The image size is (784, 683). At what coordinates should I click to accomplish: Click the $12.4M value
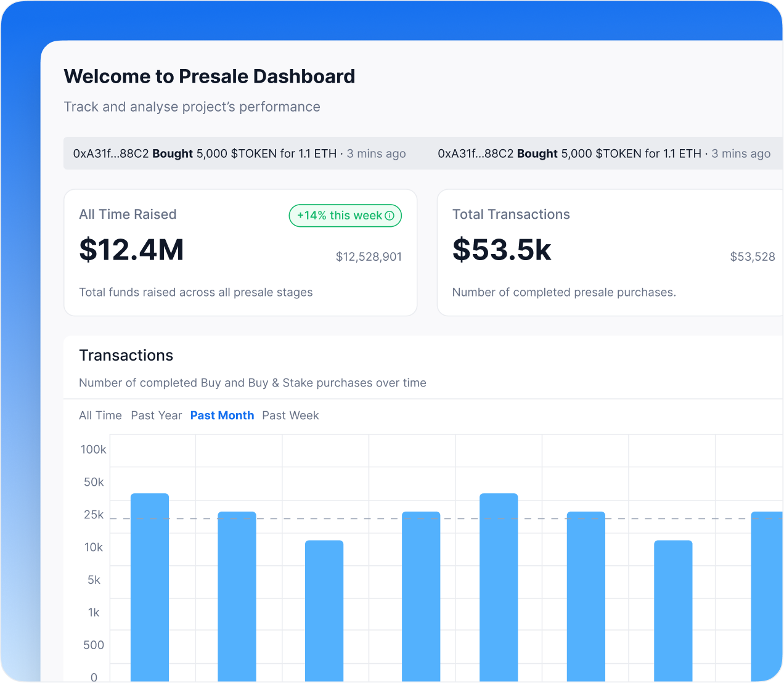coord(131,250)
